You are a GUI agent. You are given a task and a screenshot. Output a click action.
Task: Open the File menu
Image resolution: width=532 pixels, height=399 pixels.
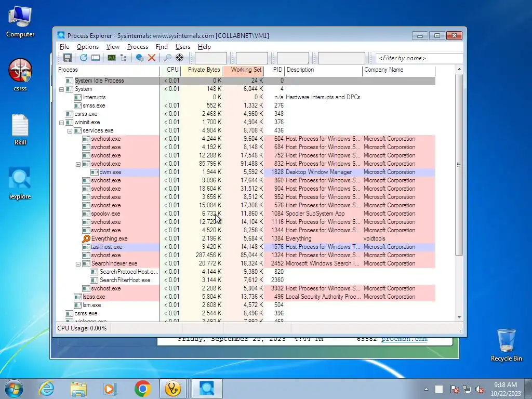[x=64, y=47]
